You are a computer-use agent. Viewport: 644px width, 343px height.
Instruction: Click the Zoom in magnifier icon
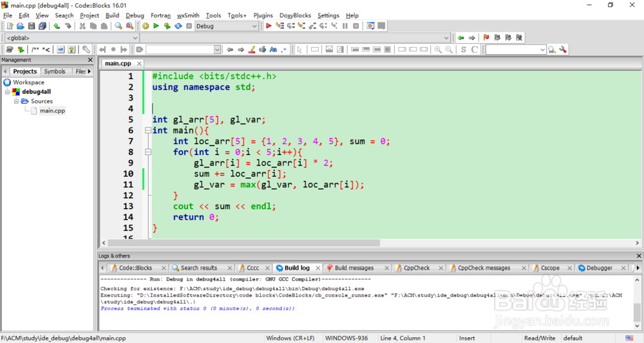438,50
